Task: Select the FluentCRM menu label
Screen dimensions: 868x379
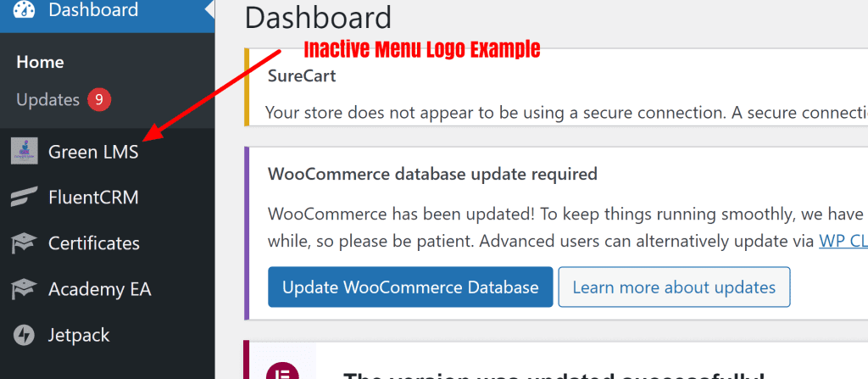Action: click(x=93, y=198)
